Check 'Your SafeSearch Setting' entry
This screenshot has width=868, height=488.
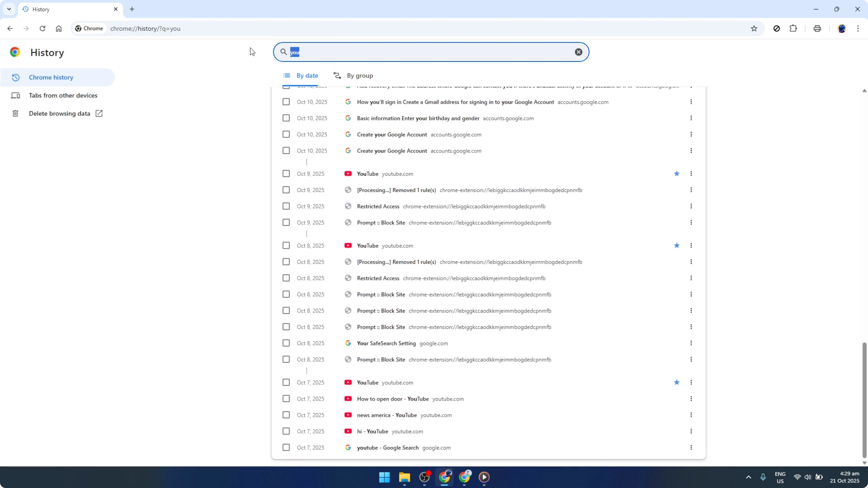(286, 343)
